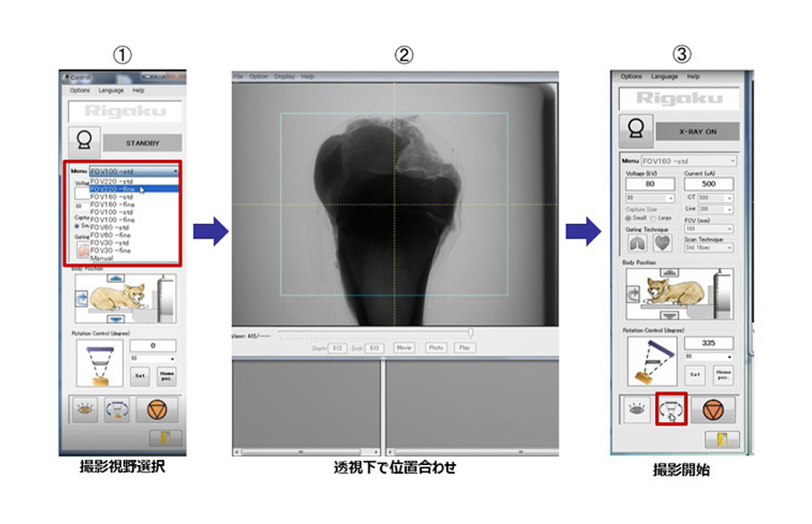Choose FOV100 -fine from open list

coord(134,220)
